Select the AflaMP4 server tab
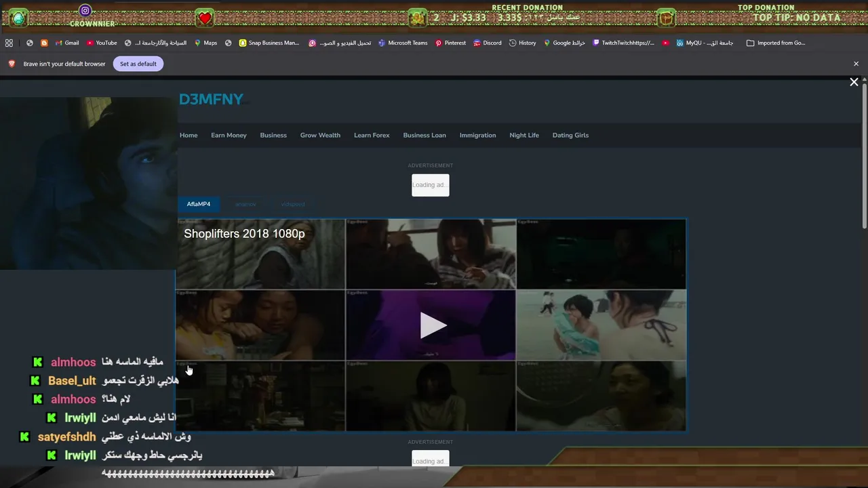The height and width of the screenshot is (488, 868). pos(199,204)
